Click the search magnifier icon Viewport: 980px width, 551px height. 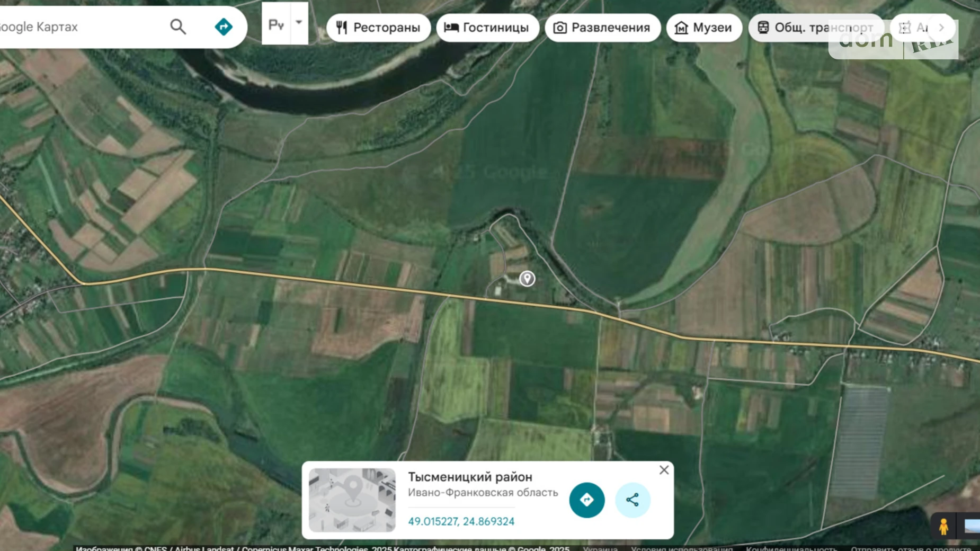click(x=178, y=26)
